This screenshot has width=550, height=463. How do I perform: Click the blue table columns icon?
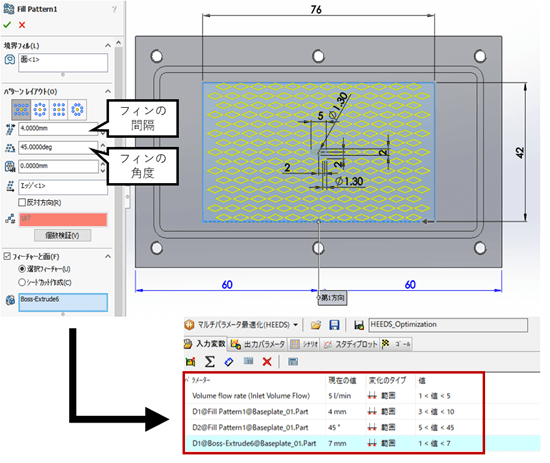click(248, 361)
